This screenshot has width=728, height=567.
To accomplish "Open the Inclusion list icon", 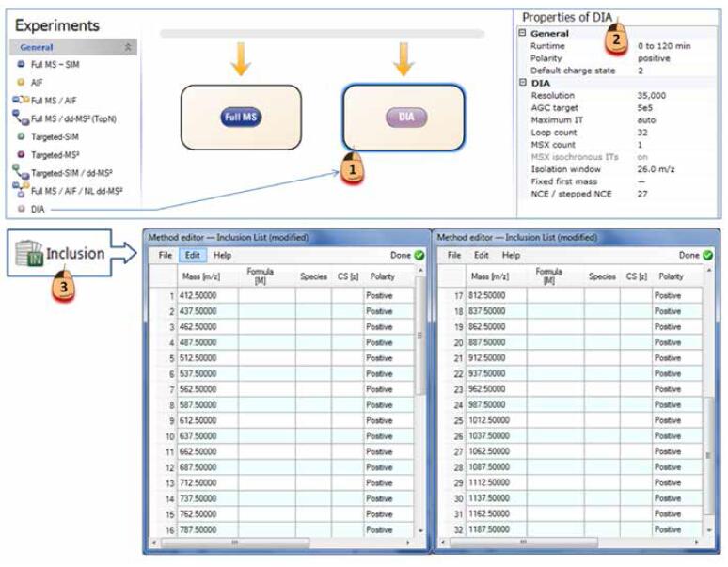I will (32, 253).
